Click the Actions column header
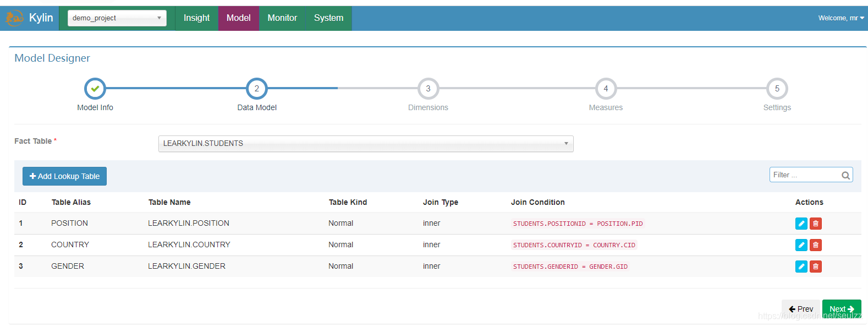The image size is (868, 326). [809, 202]
